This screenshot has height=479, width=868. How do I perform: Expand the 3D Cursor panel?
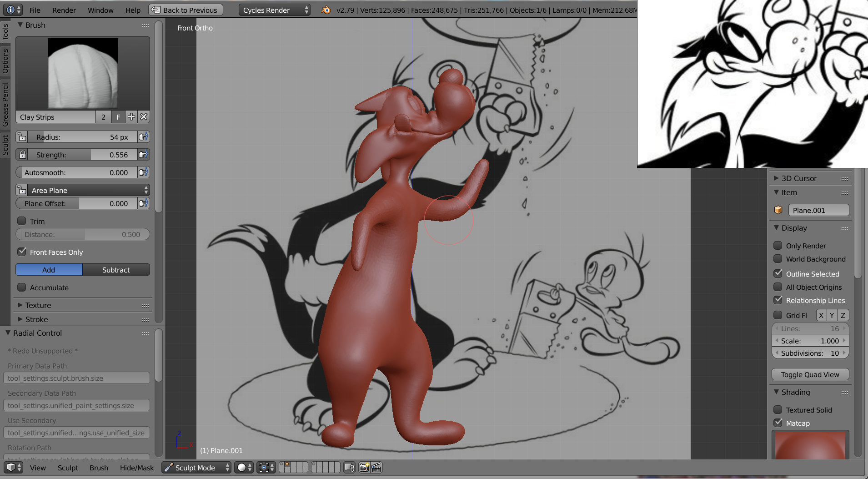pyautogui.click(x=776, y=178)
